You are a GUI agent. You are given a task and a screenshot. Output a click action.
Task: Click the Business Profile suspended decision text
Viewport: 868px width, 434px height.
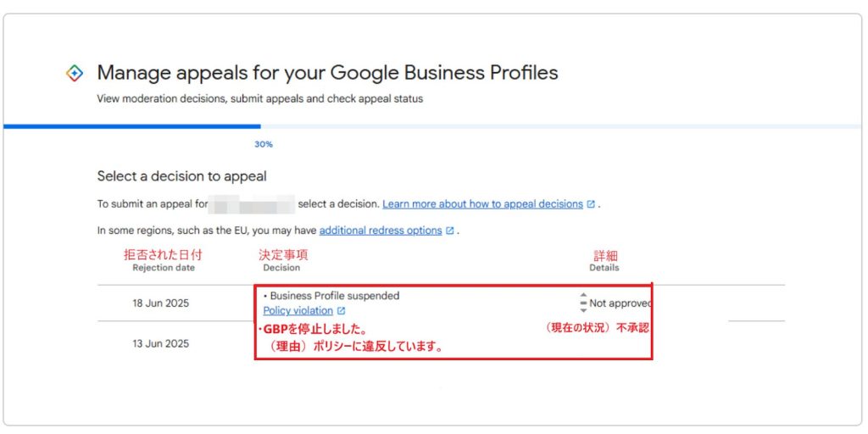pyautogui.click(x=334, y=296)
